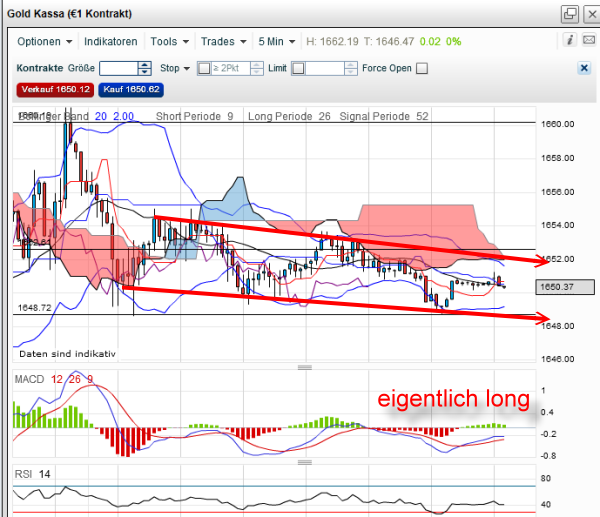The image size is (600, 517).
Task: Change the 5 Min timeframe dropdown
Action: click(x=276, y=41)
